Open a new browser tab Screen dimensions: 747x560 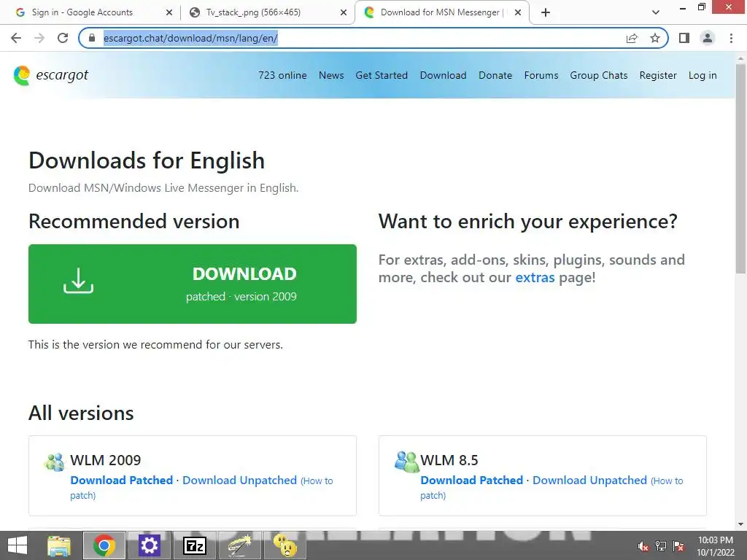pyautogui.click(x=546, y=12)
